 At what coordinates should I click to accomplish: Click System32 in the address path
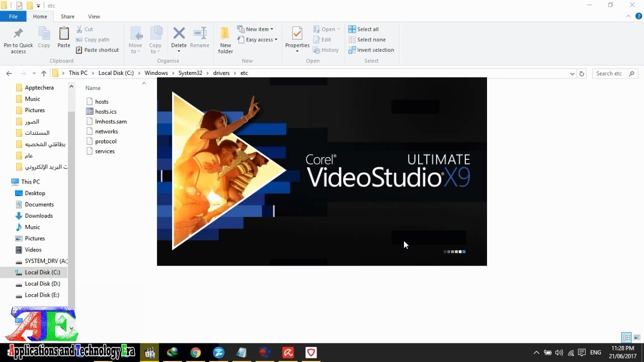190,73
